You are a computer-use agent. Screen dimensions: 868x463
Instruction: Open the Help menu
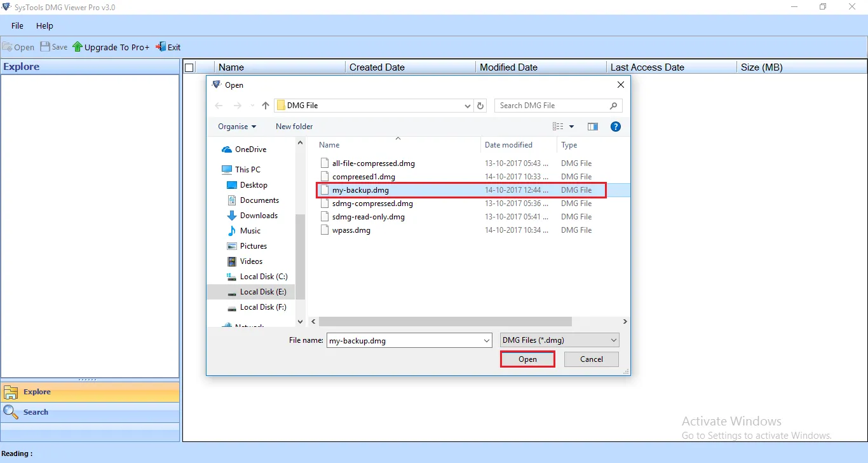[x=44, y=26]
